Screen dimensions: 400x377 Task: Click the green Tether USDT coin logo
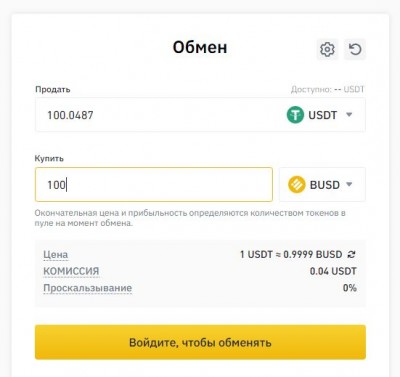pyautogui.click(x=295, y=115)
